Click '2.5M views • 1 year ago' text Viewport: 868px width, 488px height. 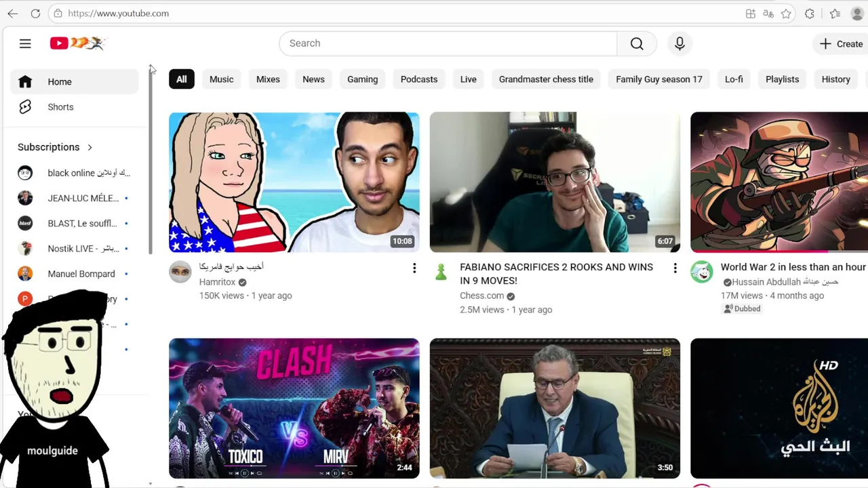(x=506, y=310)
